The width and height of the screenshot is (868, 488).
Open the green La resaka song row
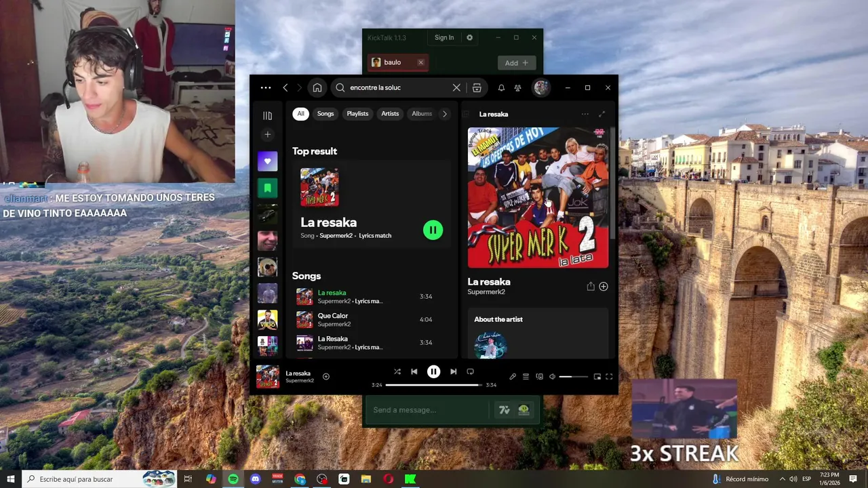coord(372,296)
